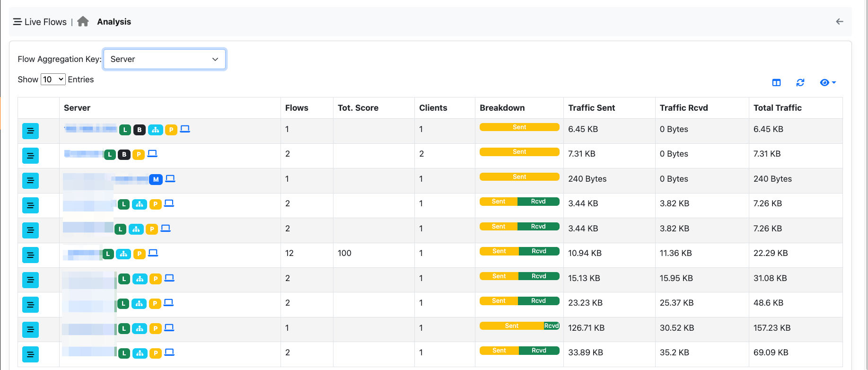Click the back arrow at top right
This screenshot has width=868, height=370.
840,21
